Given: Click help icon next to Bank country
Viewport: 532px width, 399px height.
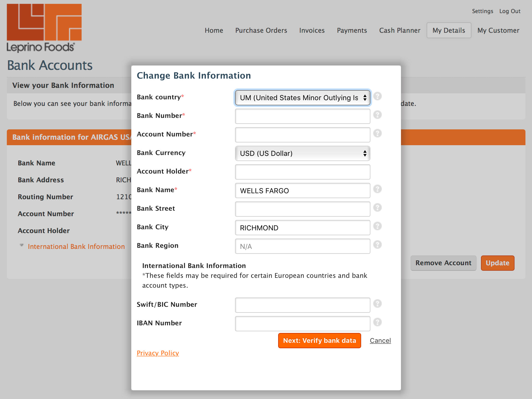Looking at the screenshot, I should pos(377,96).
